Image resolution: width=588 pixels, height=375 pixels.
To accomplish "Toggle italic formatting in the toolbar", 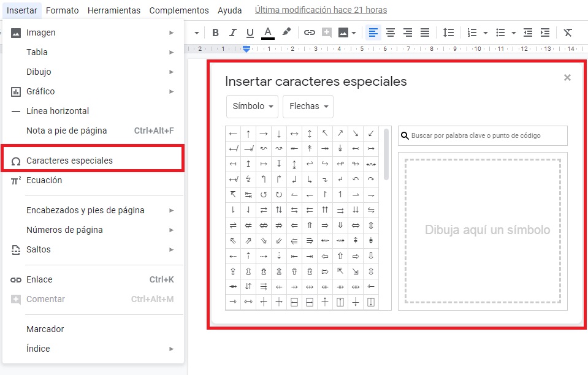I will point(232,32).
